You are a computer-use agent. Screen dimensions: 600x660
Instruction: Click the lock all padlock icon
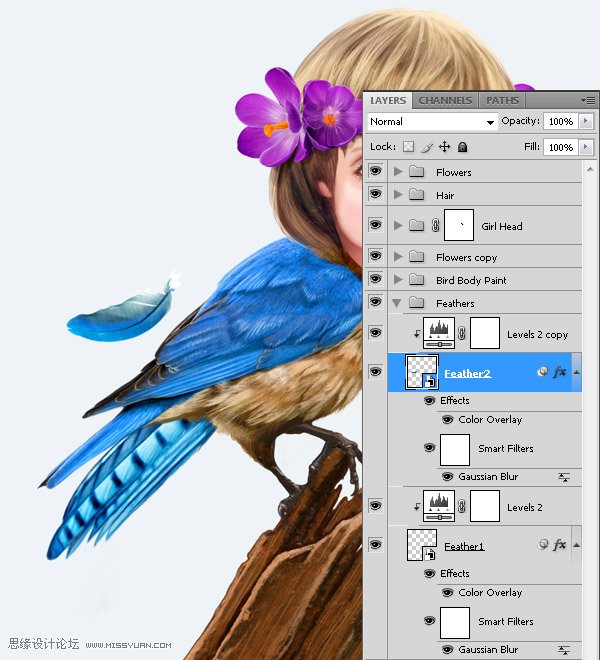[x=462, y=147]
